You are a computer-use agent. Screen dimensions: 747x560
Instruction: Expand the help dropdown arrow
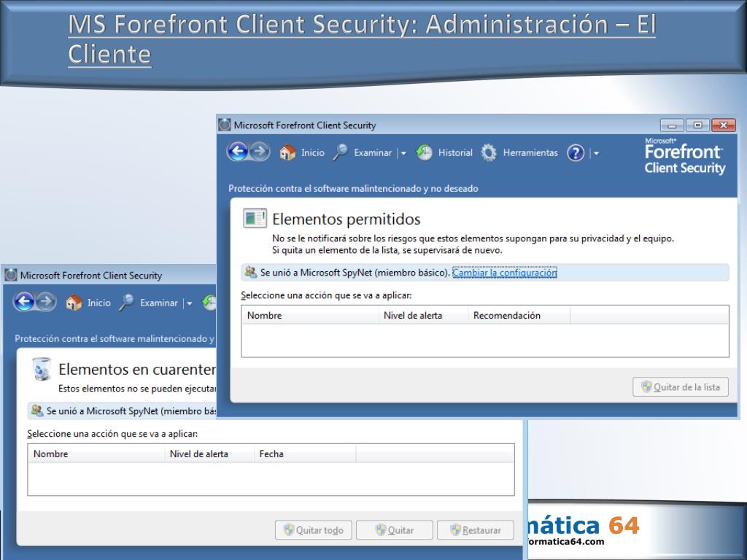[x=596, y=153]
